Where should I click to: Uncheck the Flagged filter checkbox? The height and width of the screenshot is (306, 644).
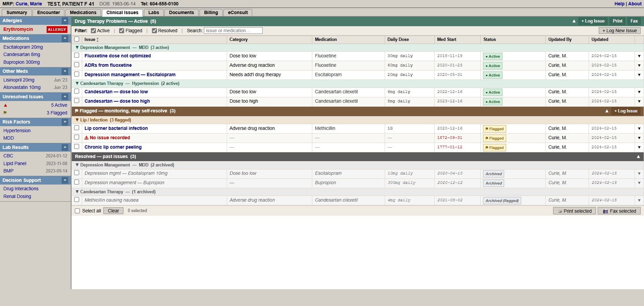(122, 31)
